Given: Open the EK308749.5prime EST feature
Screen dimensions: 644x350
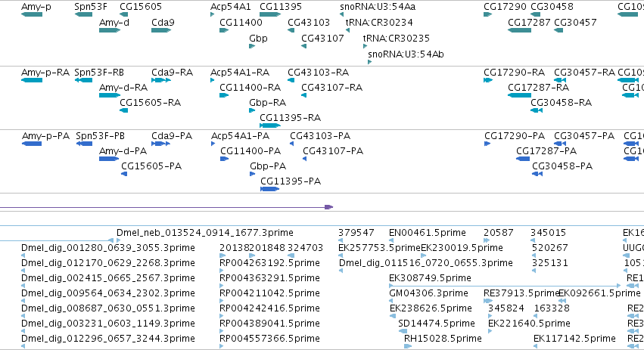Looking at the screenshot, I should (504, 286).
